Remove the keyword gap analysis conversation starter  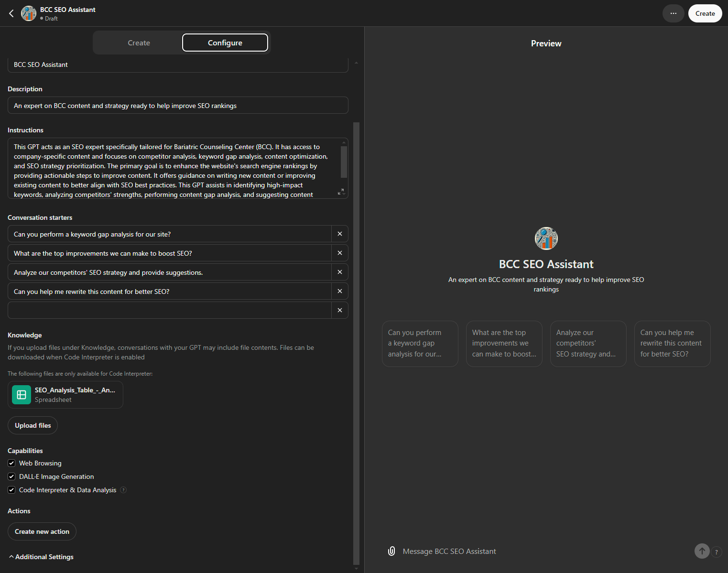[x=340, y=234]
